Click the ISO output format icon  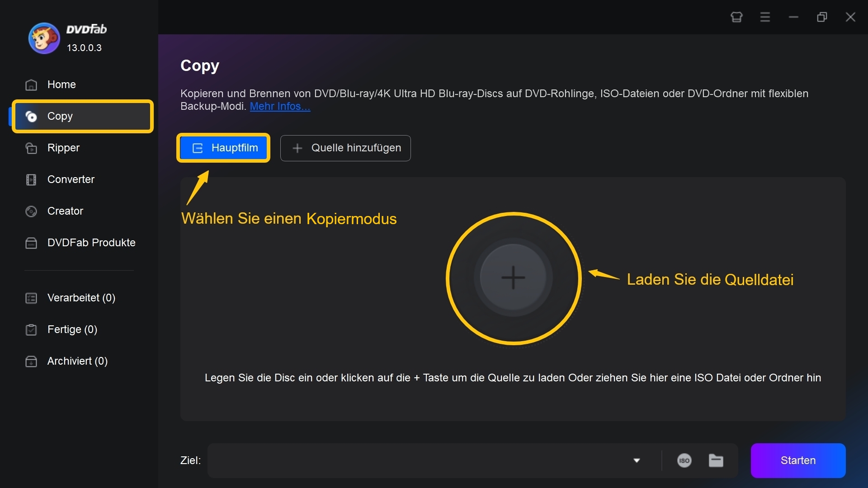pos(684,460)
